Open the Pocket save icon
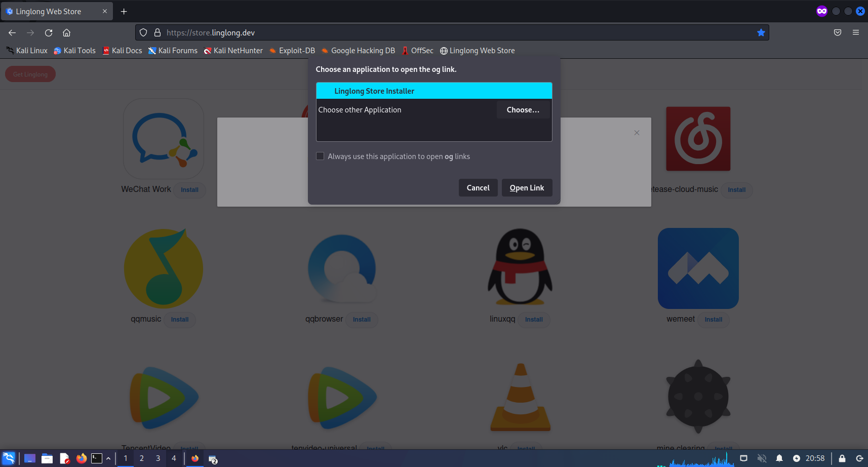This screenshot has height=467, width=868. click(838, 32)
